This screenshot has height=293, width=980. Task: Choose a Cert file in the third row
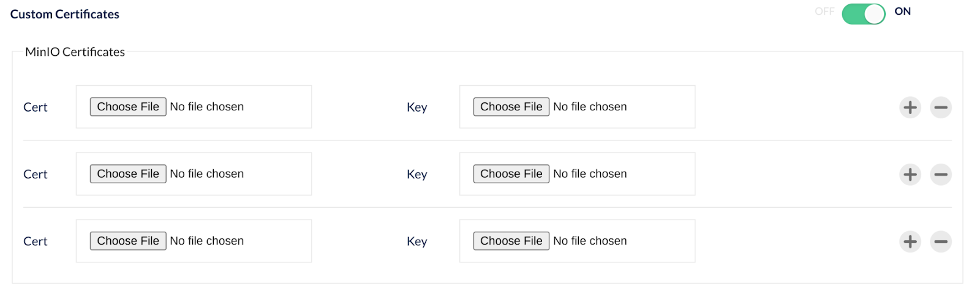click(x=128, y=241)
